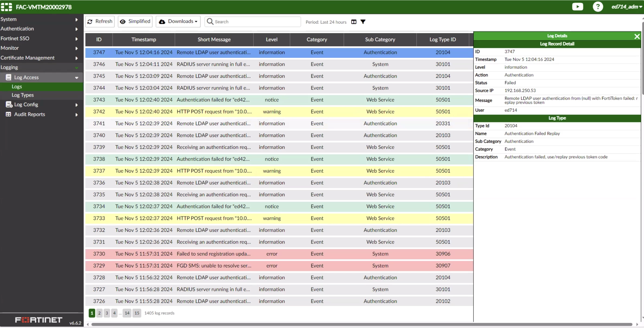Expand the Authentication menu

point(41,29)
